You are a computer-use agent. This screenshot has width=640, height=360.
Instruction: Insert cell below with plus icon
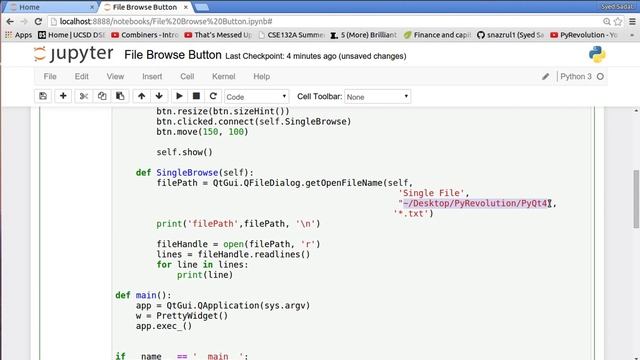click(63, 96)
